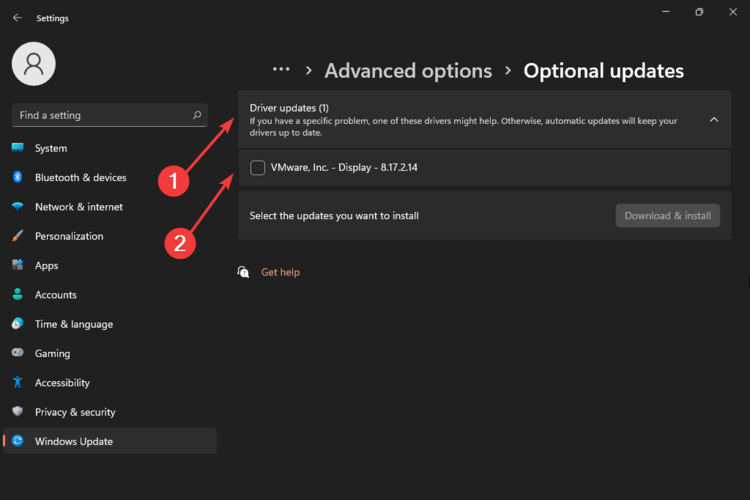Collapse the Driver updates section chevron

click(x=713, y=120)
